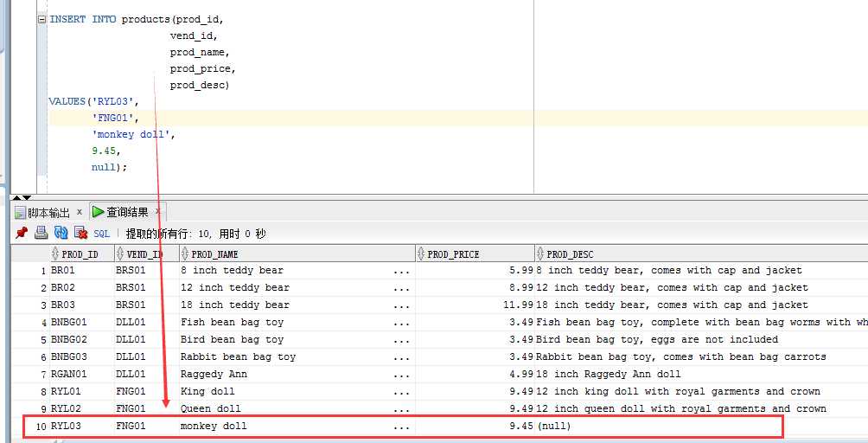Close the 查询结果 tab

pyautogui.click(x=157, y=211)
